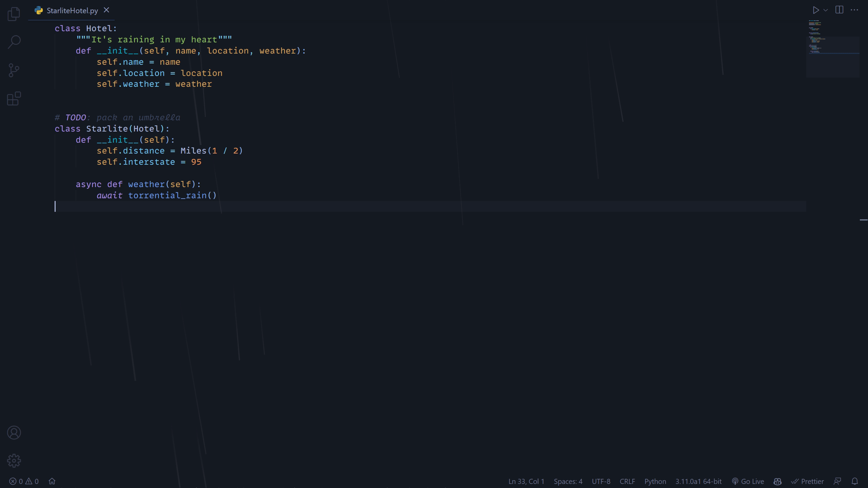Close the StarliteHotel.py tab

pyautogui.click(x=106, y=10)
